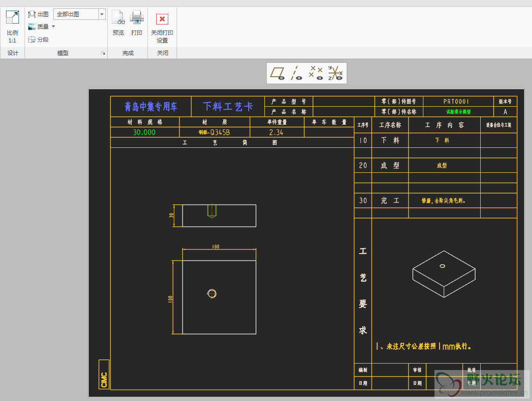Select the 青岛中集专用车 title text
Screen dimensions: 532x401
tap(151, 107)
